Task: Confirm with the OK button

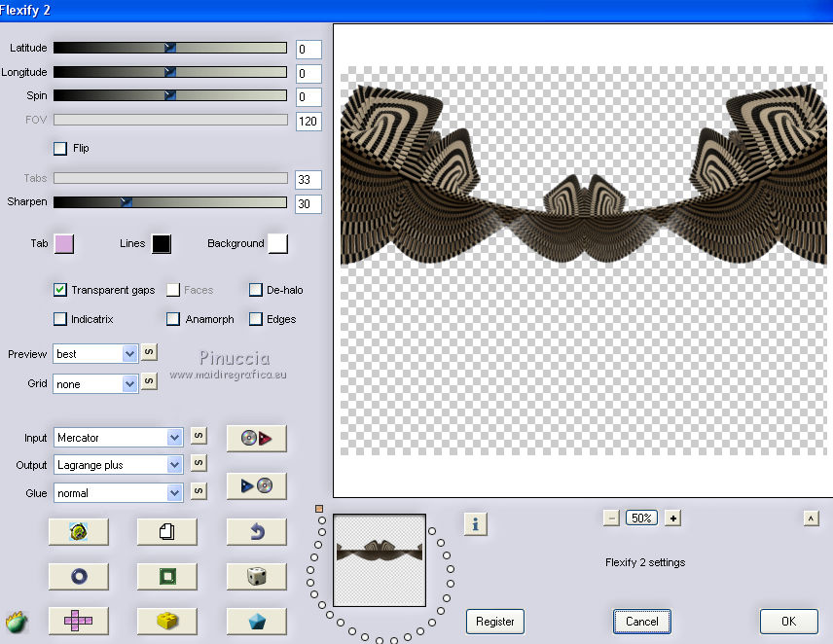Action: click(788, 622)
